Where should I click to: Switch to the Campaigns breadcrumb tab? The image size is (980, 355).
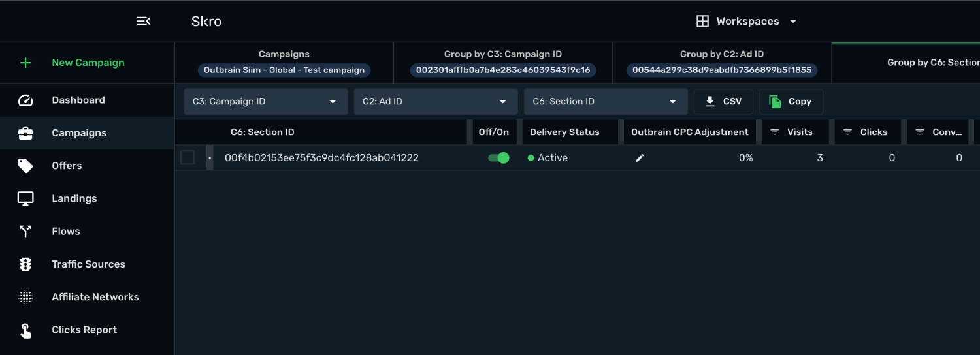click(284, 63)
